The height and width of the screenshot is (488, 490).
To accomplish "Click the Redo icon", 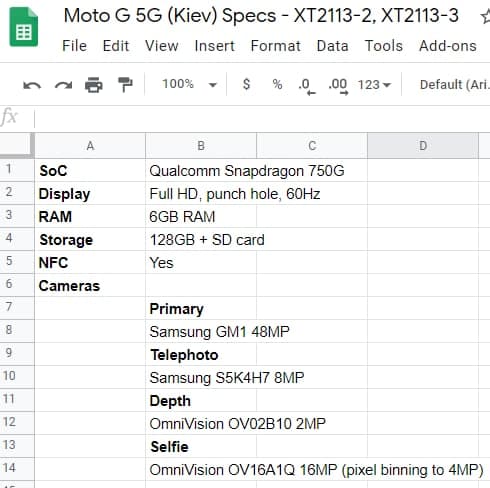I will [x=63, y=85].
